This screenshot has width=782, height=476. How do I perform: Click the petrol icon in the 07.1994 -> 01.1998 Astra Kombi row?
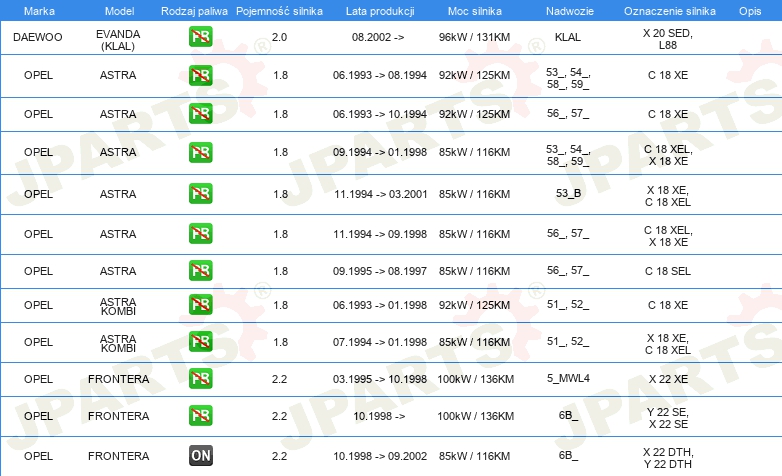point(200,342)
